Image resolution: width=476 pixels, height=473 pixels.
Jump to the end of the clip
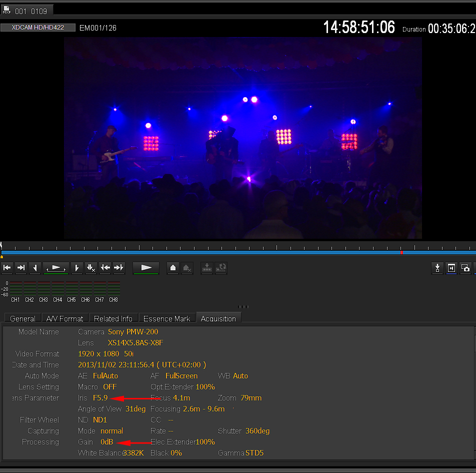(21, 268)
